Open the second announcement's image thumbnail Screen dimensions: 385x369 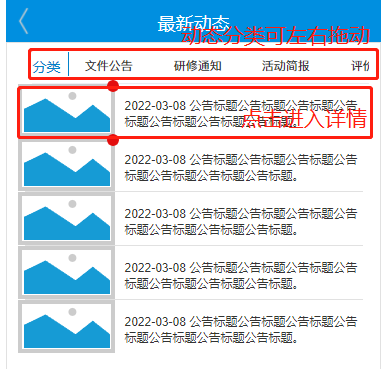click(x=67, y=165)
